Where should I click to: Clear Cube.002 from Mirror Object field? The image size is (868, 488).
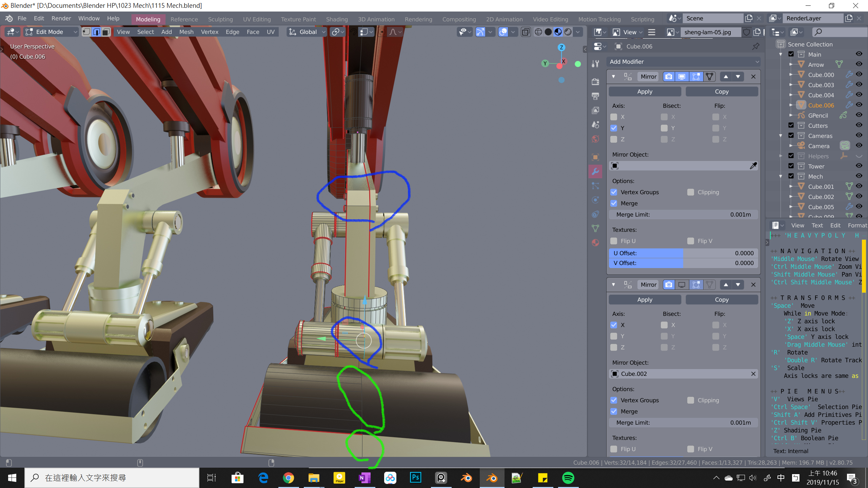753,374
